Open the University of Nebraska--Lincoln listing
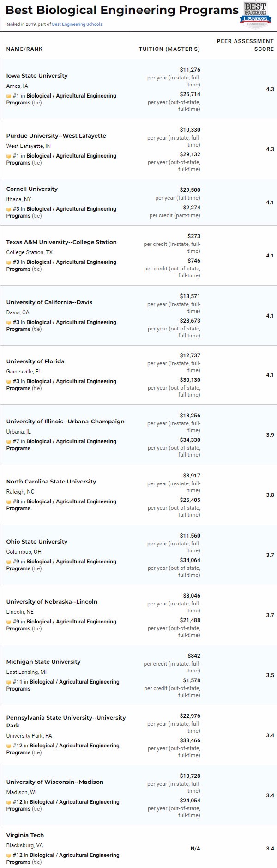The width and height of the screenshot is (277, 868). 52,602
